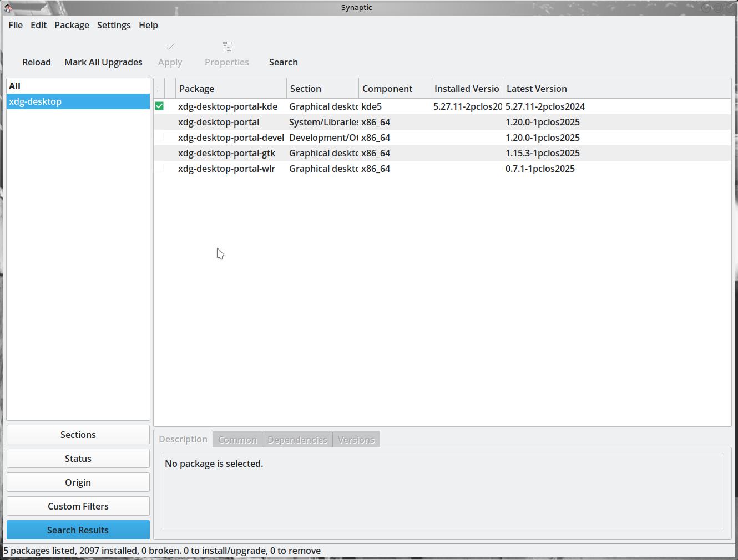This screenshot has height=560, width=738.
Task: Click latest version 5.27.11-2pclos2024
Action: tap(545, 106)
